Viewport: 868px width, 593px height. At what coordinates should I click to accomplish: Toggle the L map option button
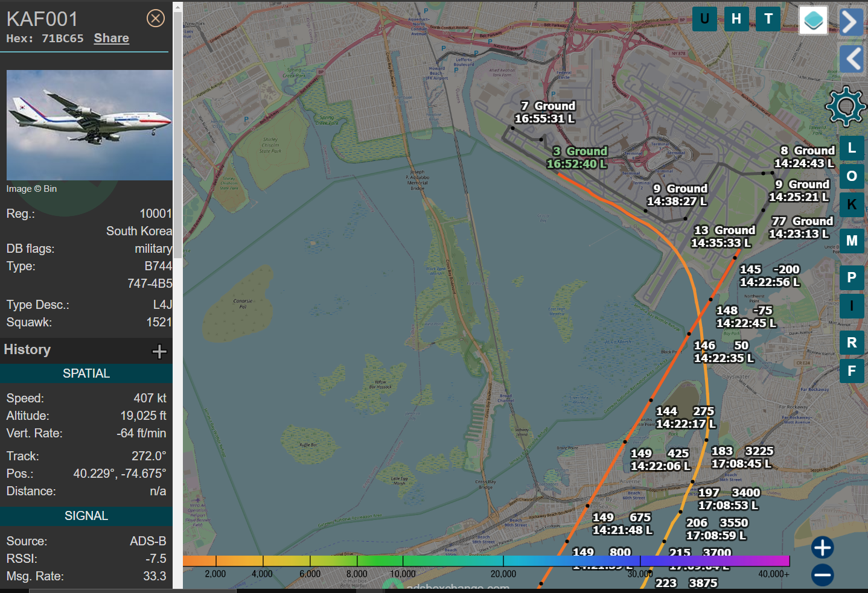852,148
